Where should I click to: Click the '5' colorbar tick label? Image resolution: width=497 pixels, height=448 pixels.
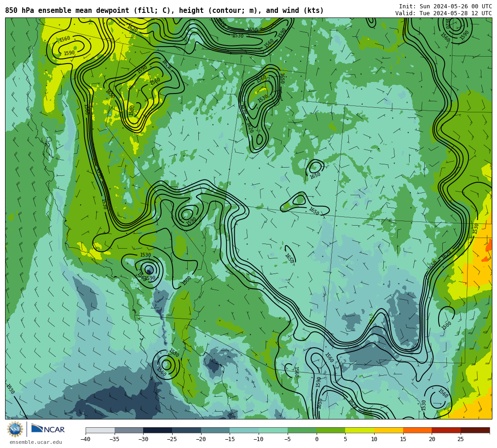[x=346, y=439]
